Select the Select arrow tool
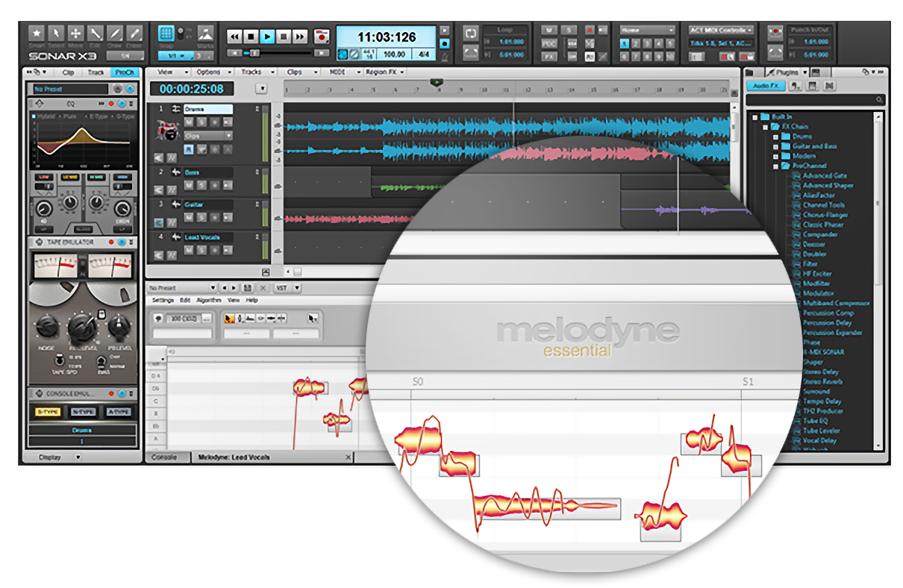This screenshot has width=903, height=588. [x=56, y=34]
